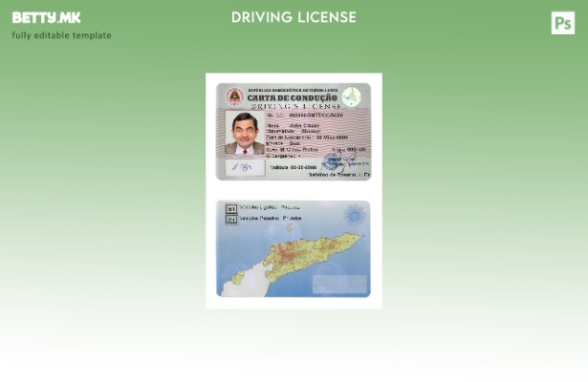
Task: Select the B1 category box
Action: (230, 208)
